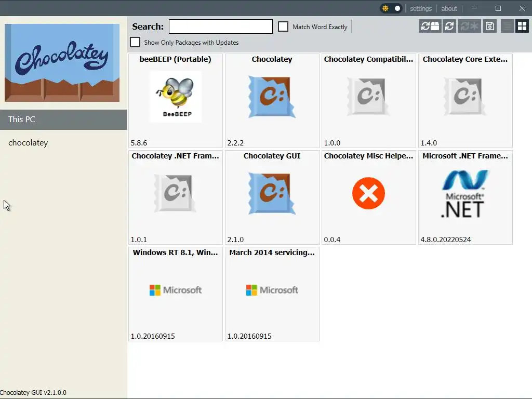Screen dimensions: 532x399
Task: Click the Chocolatey package title text
Action: 272,59
